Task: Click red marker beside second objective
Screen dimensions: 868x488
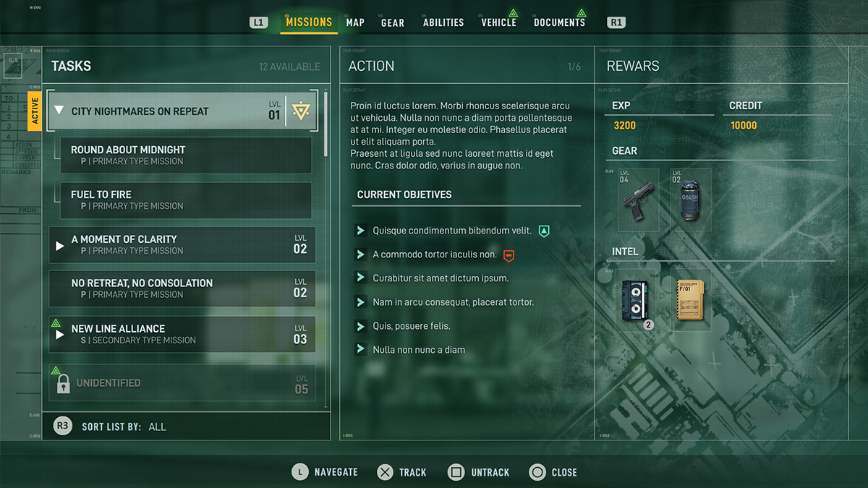Action: coord(509,255)
